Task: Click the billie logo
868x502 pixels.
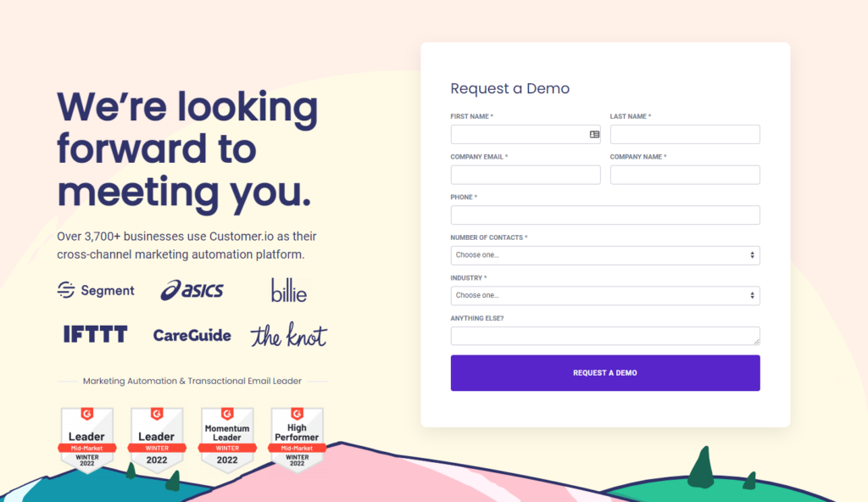Action: coord(289,290)
